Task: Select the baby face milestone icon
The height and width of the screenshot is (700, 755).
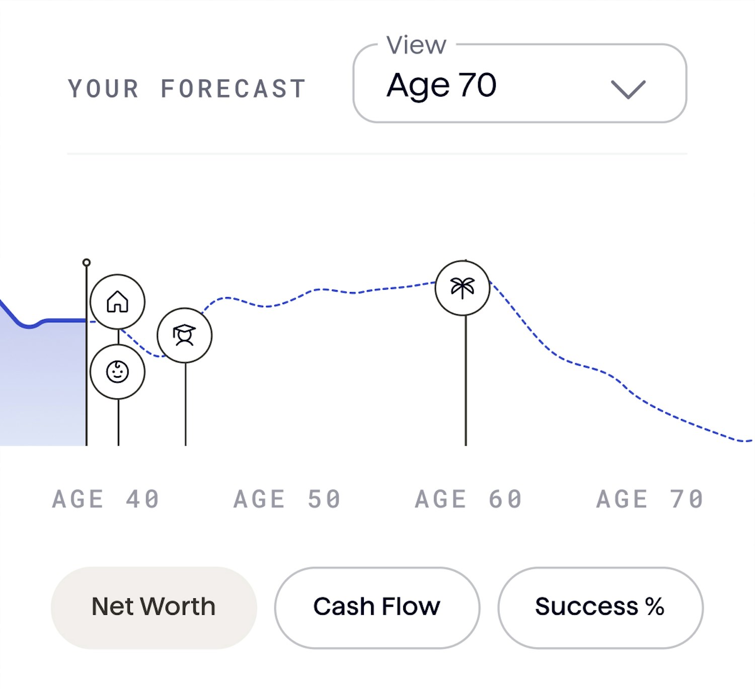Action: click(118, 372)
